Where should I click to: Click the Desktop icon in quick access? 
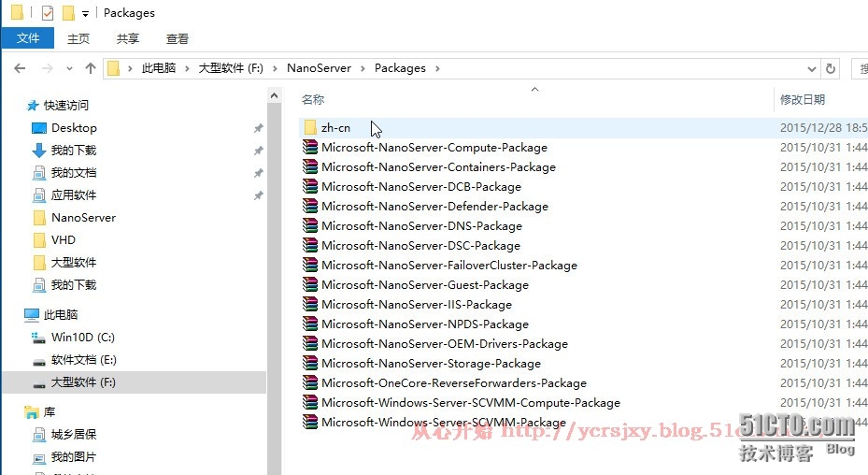(x=38, y=128)
